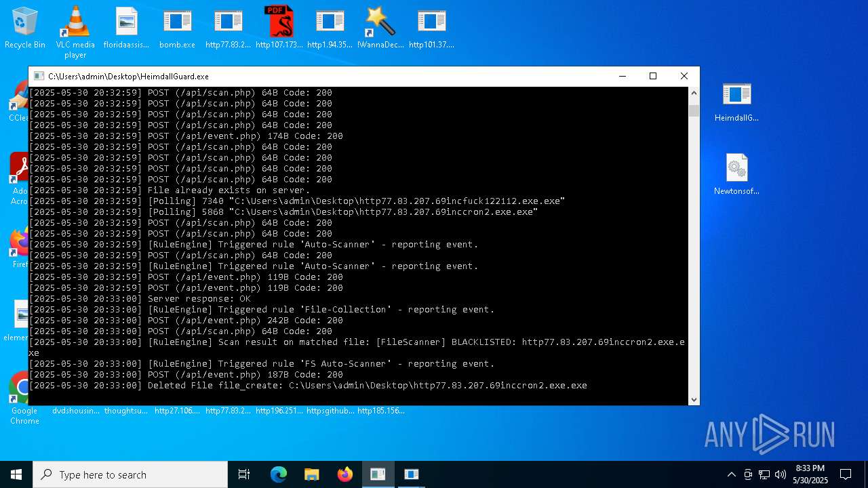The width and height of the screenshot is (868, 488).
Task: Launch Firefox from the taskbar
Action: tap(344, 474)
